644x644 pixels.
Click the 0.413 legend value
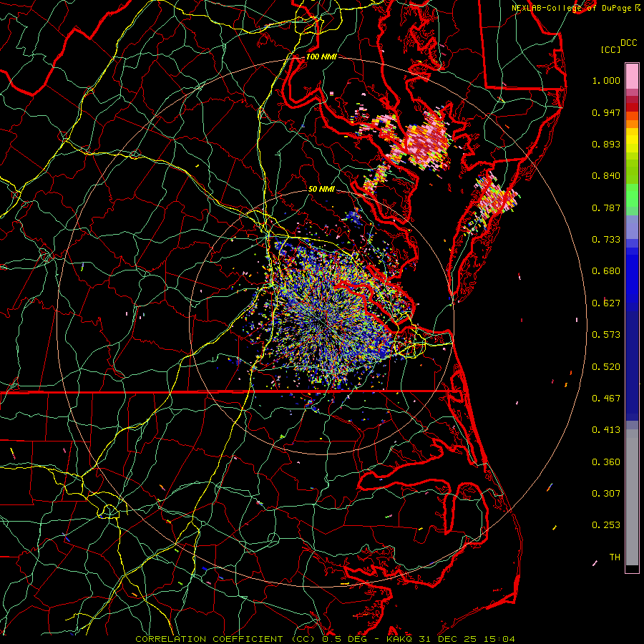pos(606,430)
